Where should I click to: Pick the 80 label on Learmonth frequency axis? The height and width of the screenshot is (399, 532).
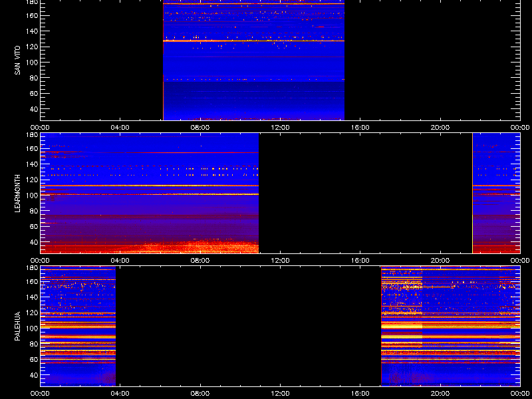pos(34,211)
